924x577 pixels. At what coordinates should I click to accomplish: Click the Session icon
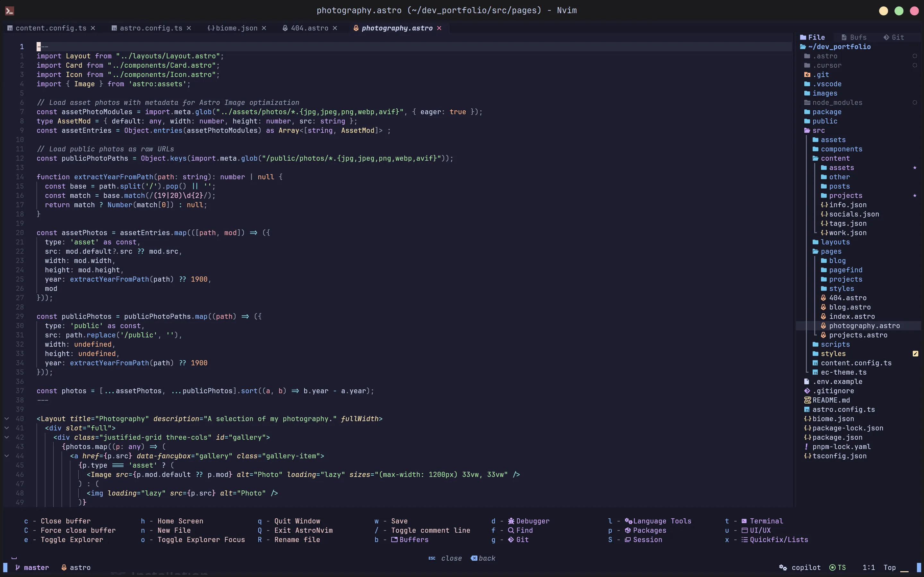coord(628,540)
